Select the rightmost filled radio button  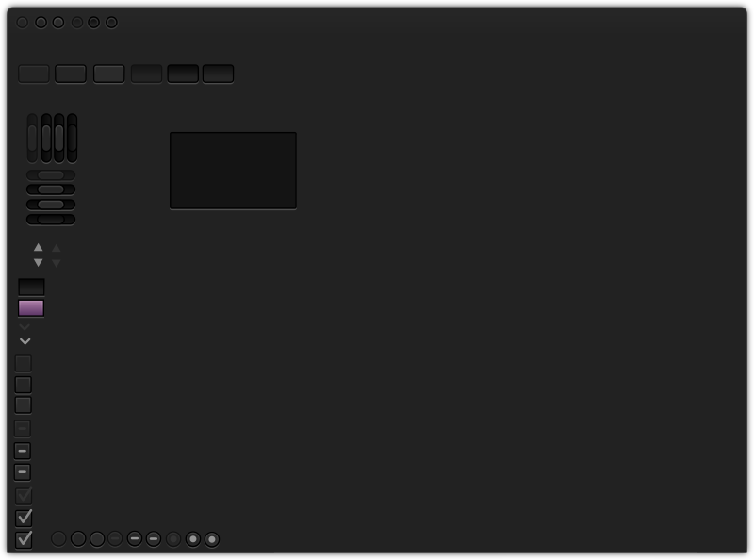212,539
